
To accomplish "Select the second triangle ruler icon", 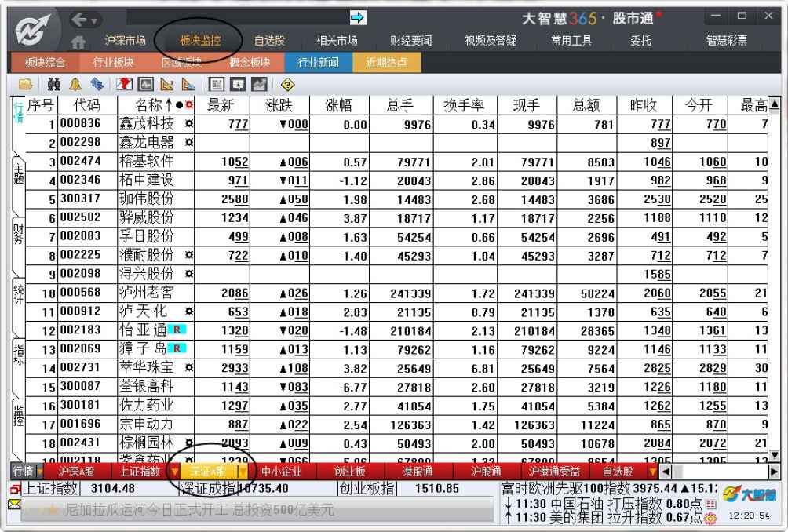I will click(x=188, y=85).
